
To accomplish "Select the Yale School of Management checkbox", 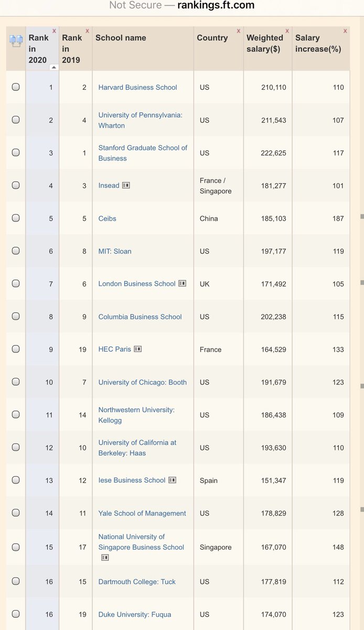I will point(16,513).
